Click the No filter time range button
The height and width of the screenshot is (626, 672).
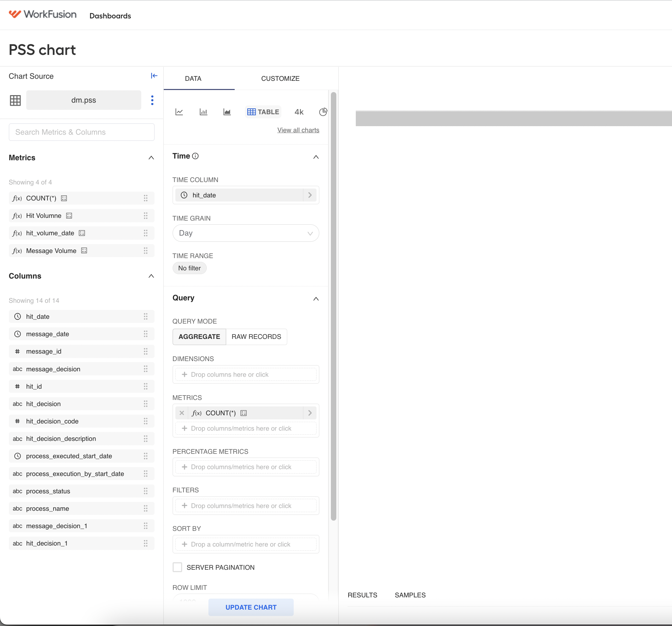(x=190, y=268)
